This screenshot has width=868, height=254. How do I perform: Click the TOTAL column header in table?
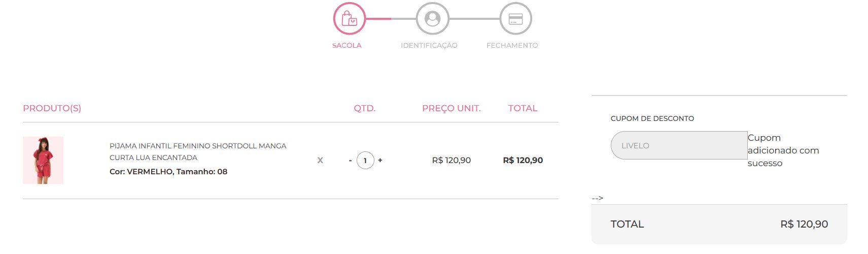(x=523, y=108)
